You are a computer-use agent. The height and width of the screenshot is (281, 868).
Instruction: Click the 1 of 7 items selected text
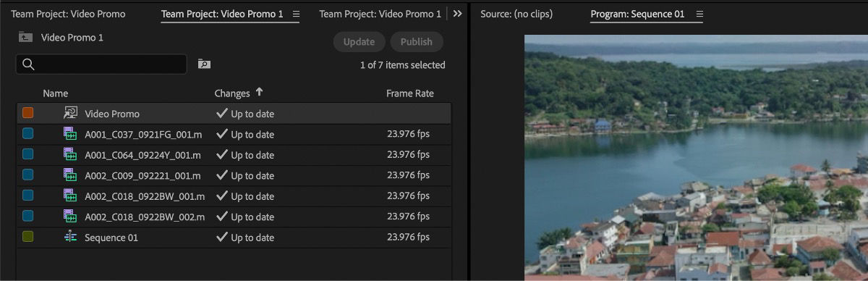(x=403, y=65)
